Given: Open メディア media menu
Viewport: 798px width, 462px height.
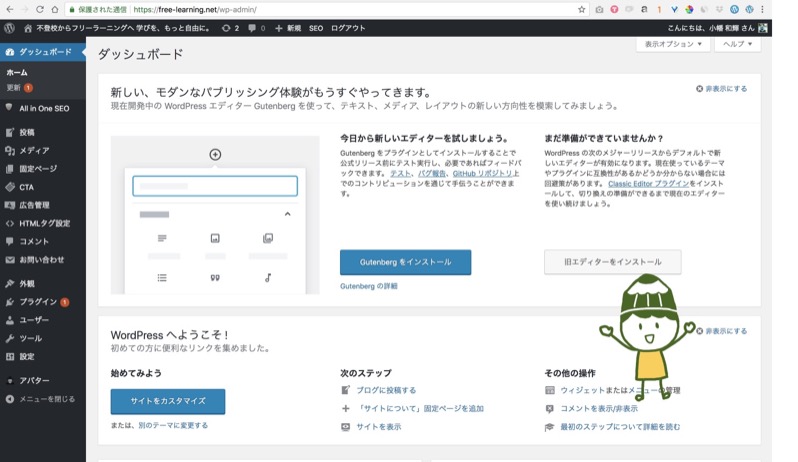Looking at the screenshot, I should coord(43,151).
